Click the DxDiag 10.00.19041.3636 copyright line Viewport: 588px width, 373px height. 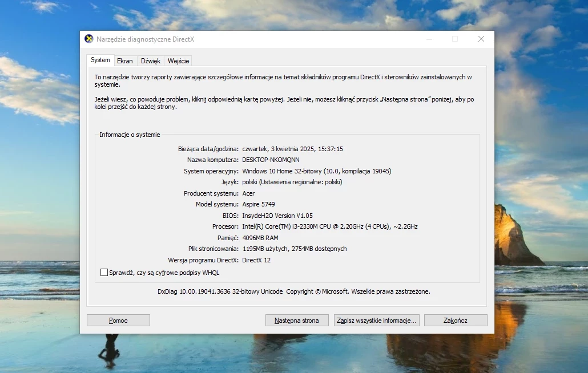tap(294, 292)
